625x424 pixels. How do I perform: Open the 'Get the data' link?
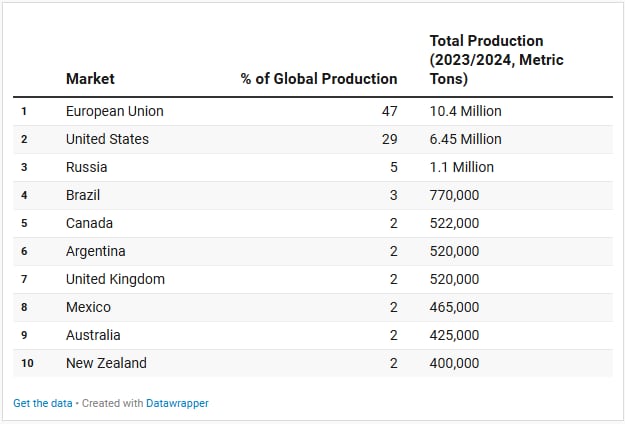click(x=42, y=403)
